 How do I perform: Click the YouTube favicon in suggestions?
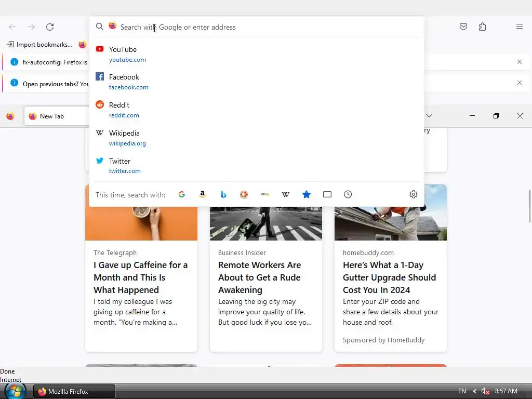pyautogui.click(x=100, y=49)
